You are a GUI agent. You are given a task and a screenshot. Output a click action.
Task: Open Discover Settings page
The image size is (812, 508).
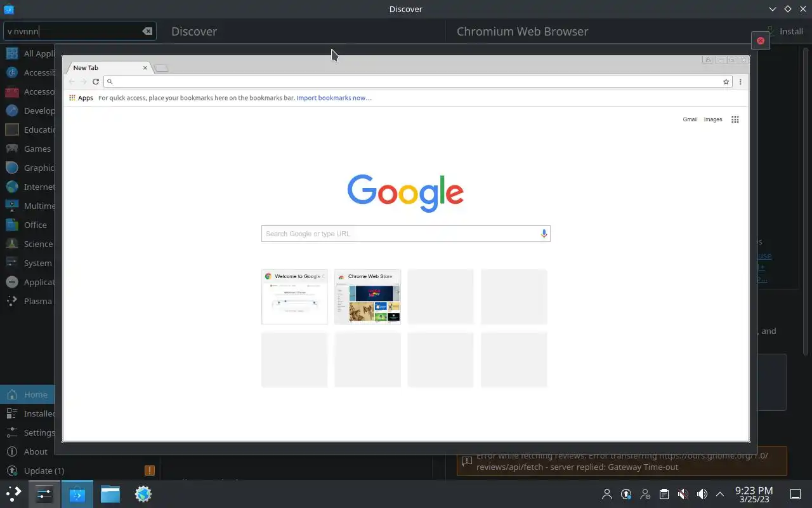coord(28,432)
